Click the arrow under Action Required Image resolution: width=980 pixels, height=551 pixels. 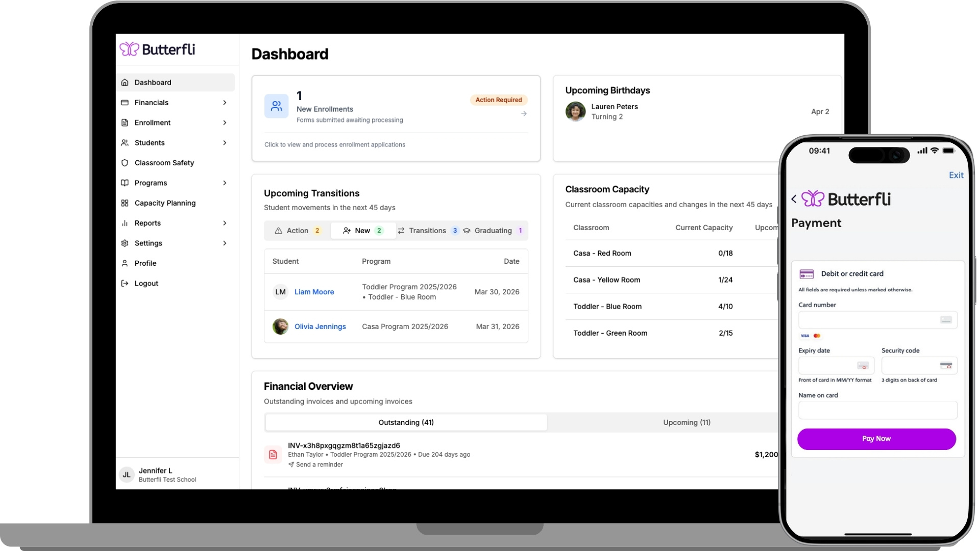coord(524,114)
